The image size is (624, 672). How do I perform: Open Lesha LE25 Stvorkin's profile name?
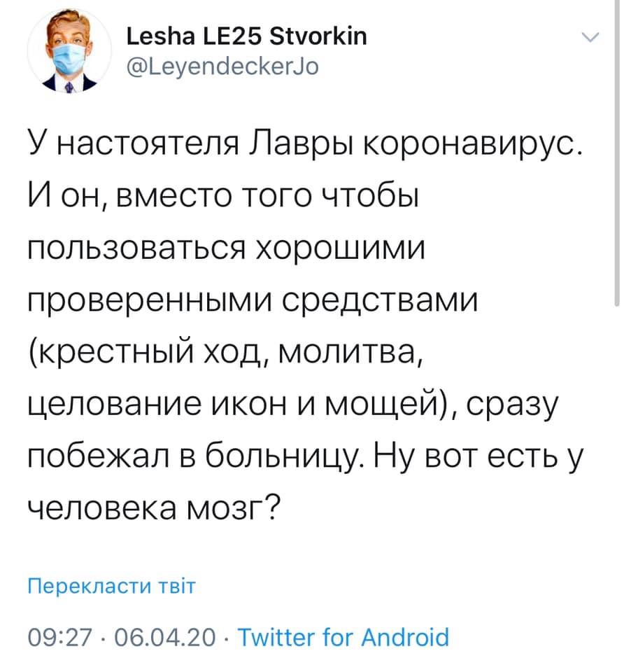point(248,37)
